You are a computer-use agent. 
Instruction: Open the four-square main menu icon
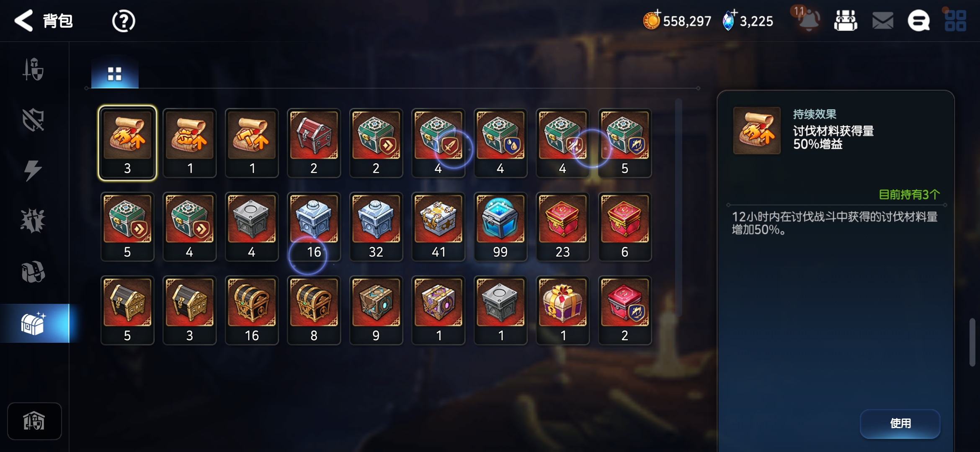tap(955, 21)
